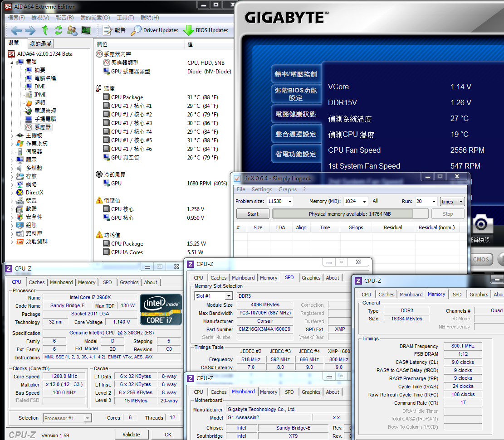Expand the 網路 network tree node
Screen dimensions: 504x440
(12, 185)
